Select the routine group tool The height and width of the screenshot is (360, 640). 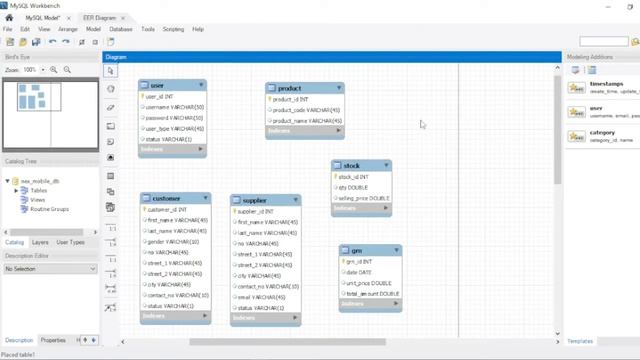[x=110, y=207]
